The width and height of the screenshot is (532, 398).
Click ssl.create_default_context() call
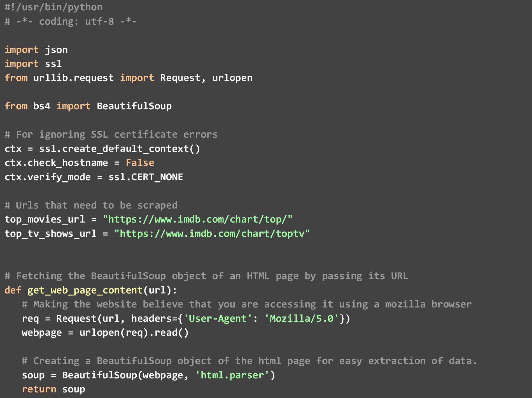point(120,149)
